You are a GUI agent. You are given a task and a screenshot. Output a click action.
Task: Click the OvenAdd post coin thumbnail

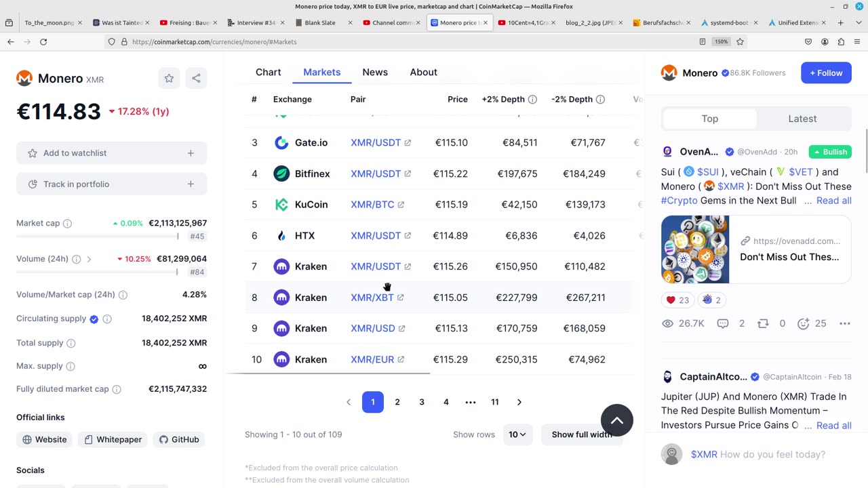click(695, 249)
